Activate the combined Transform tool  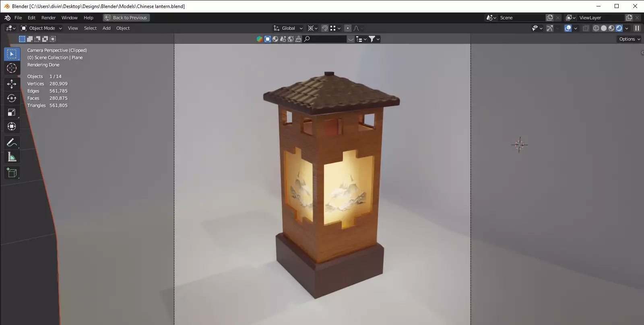12,127
